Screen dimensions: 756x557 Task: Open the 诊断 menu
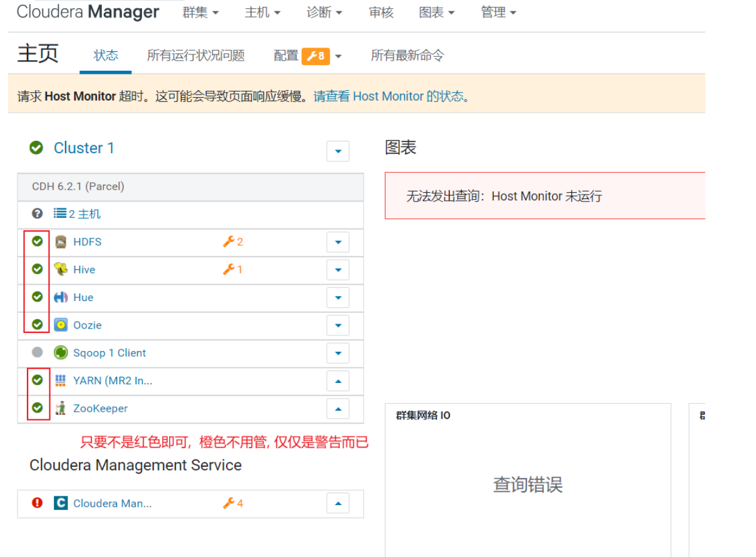click(x=324, y=13)
